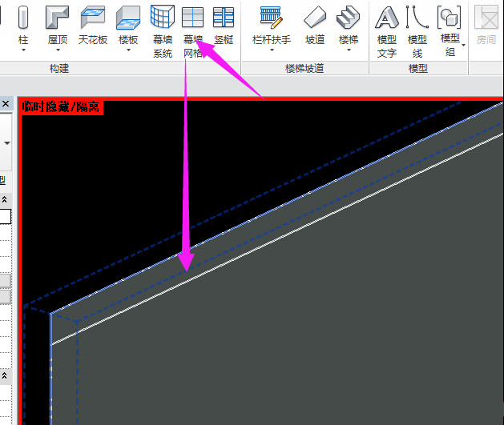Click the disabled 房间 (Room) tool

[x=486, y=26]
